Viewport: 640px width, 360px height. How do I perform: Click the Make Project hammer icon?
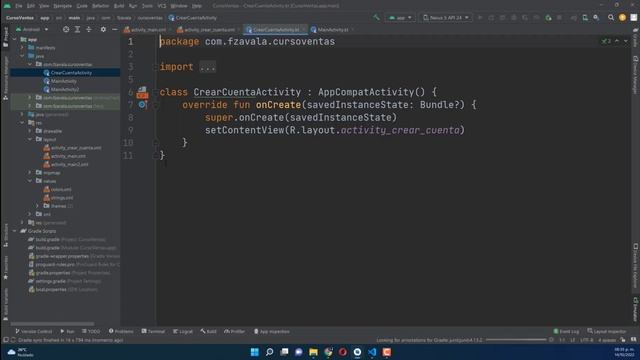coord(376,18)
